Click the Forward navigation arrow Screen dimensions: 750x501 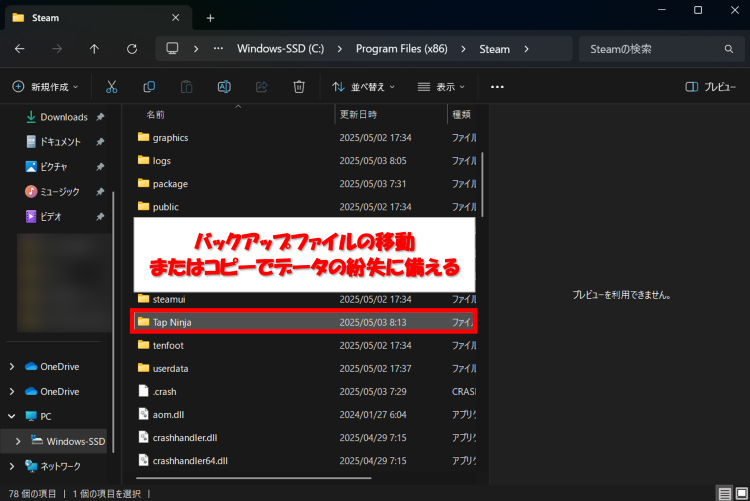(57, 49)
